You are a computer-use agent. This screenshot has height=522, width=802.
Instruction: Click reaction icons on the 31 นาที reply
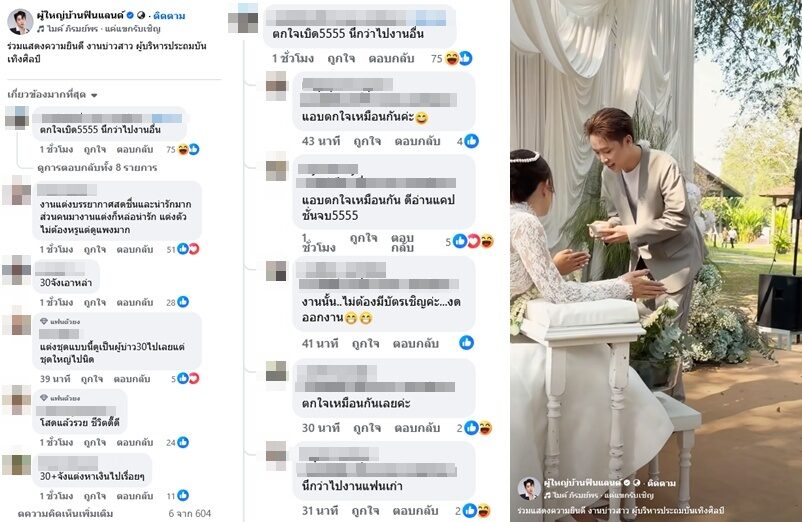[x=477, y=510]
